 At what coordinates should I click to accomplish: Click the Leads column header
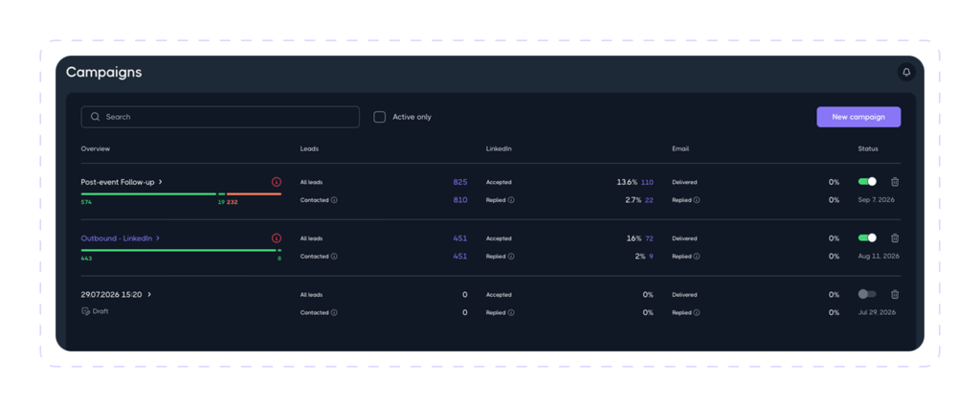pyautogui.click(x=309, y=148)
